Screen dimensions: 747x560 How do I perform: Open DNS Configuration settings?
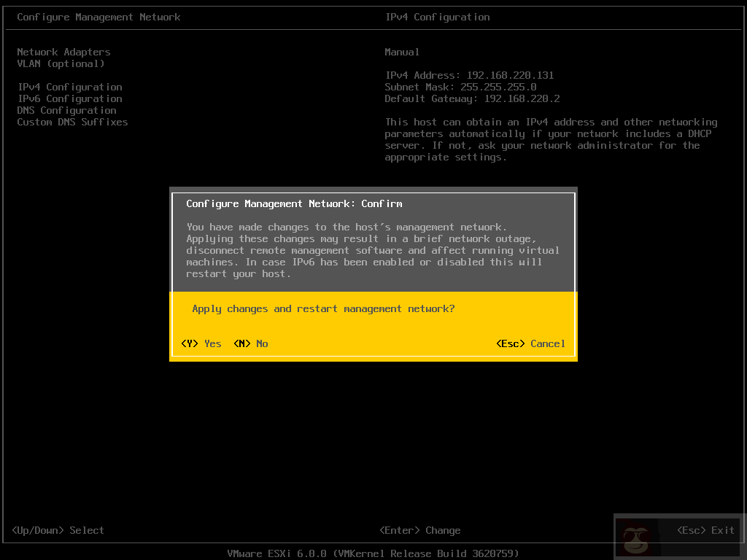click(x=66, y=110)
